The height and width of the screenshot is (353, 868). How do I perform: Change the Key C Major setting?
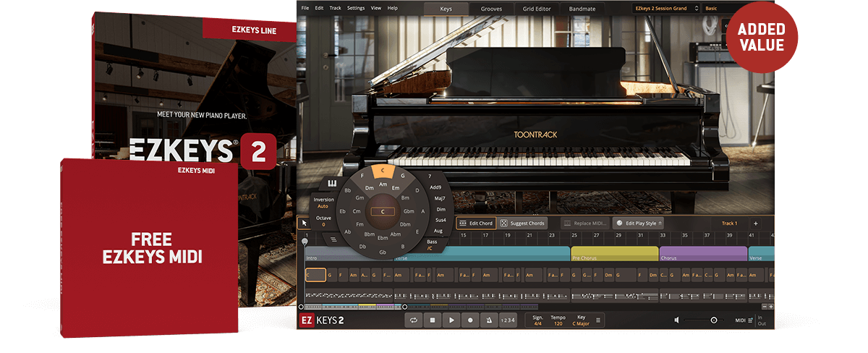[x=581, y=320]
